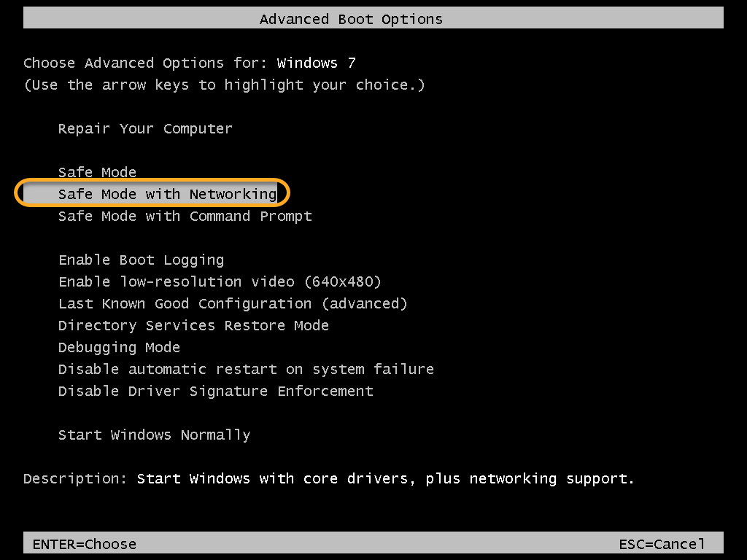Select Disable automatic restart on system failure
747x560 pixels.
(x=246, y=369)
